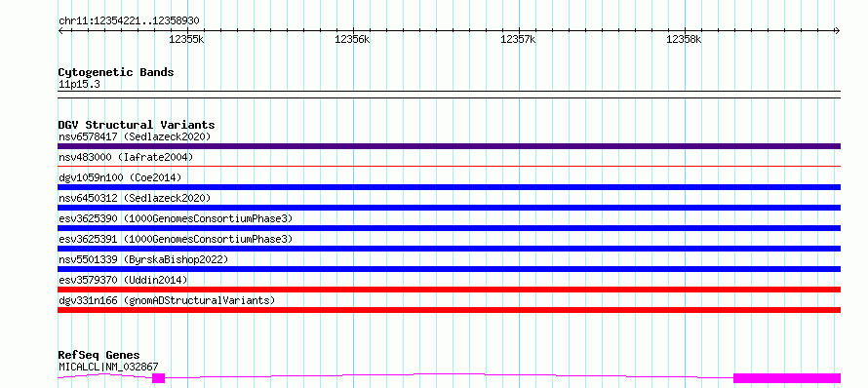Select the Cytogenetic Bands track title
This screenshot has width=868, height=388.
[x=116, y=72]
